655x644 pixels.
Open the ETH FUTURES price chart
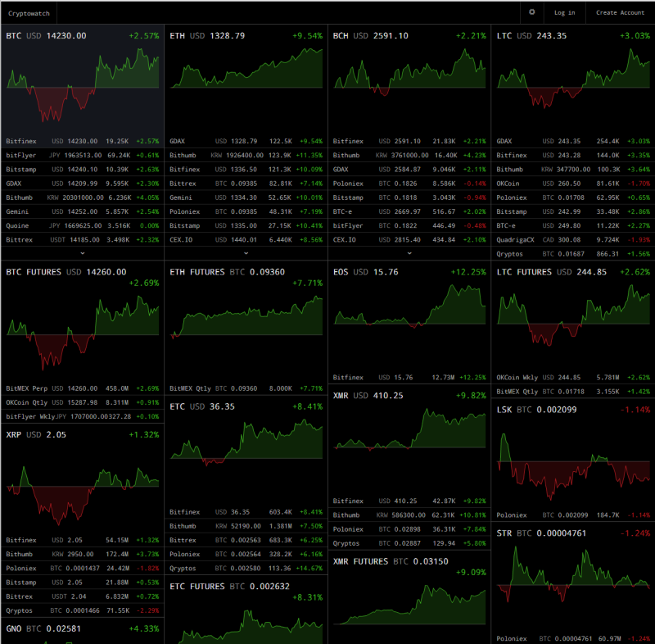[x=246, y=316]
